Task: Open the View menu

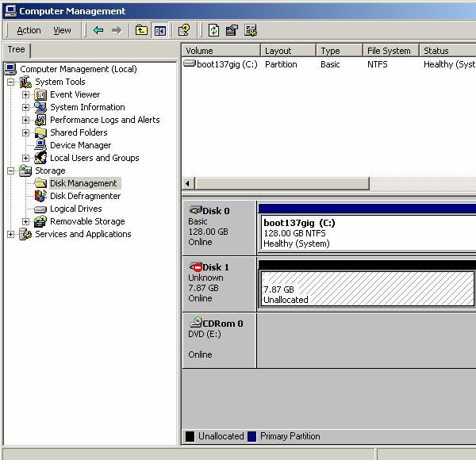Action: click(x=62, y=30)
